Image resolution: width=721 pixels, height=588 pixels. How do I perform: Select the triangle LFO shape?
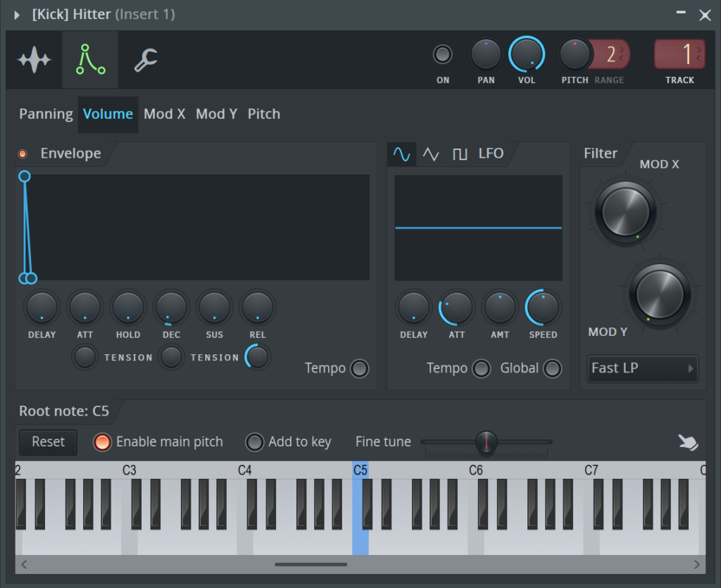(431, 154)
